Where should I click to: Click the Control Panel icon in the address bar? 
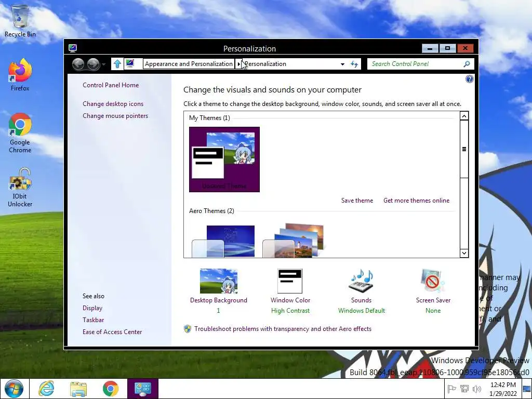click(x=130, y=63)
